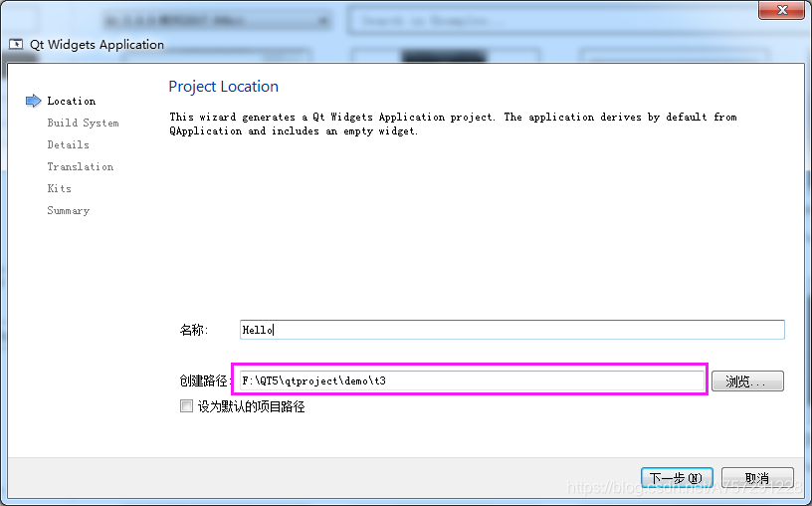Select the Summary wizard step

point(68,210)
